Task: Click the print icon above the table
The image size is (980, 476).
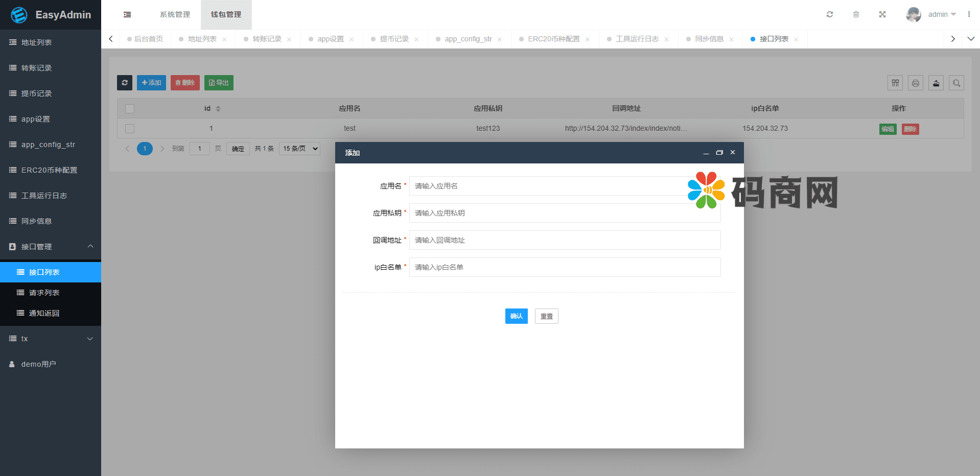Action: tap(916, 83)
